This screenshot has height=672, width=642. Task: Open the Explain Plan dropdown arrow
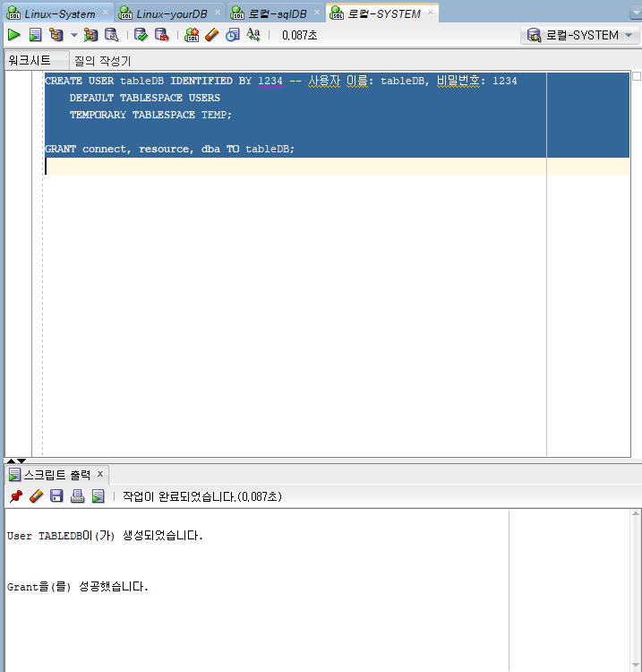(74, 35)
